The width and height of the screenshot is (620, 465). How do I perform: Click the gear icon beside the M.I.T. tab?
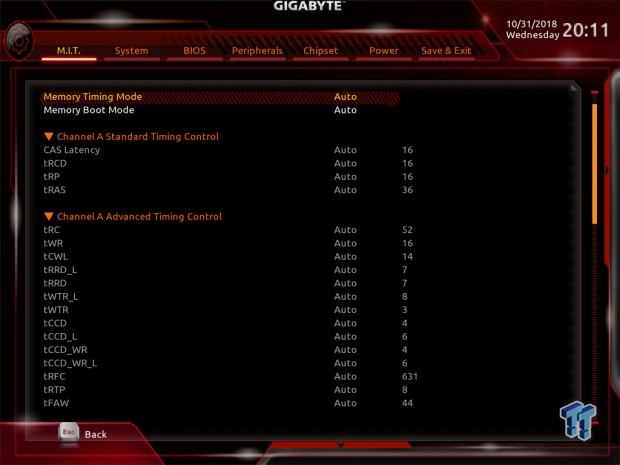pos(19,42)
